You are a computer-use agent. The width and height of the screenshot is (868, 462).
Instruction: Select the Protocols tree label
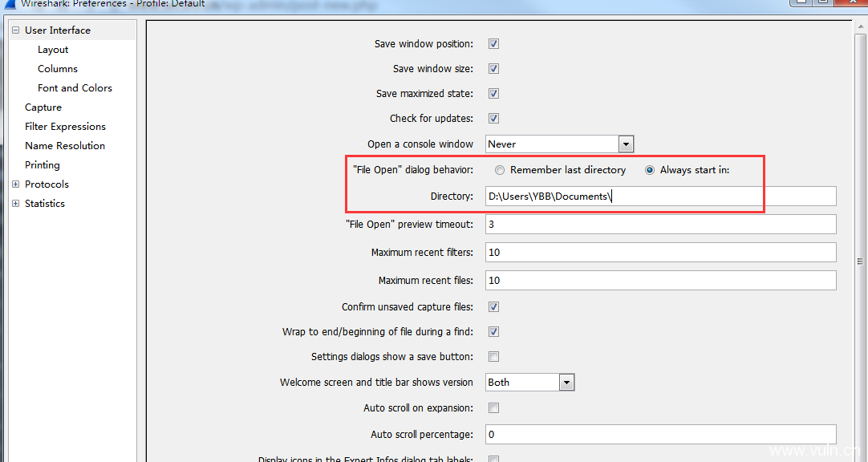(x=47, y=184)
